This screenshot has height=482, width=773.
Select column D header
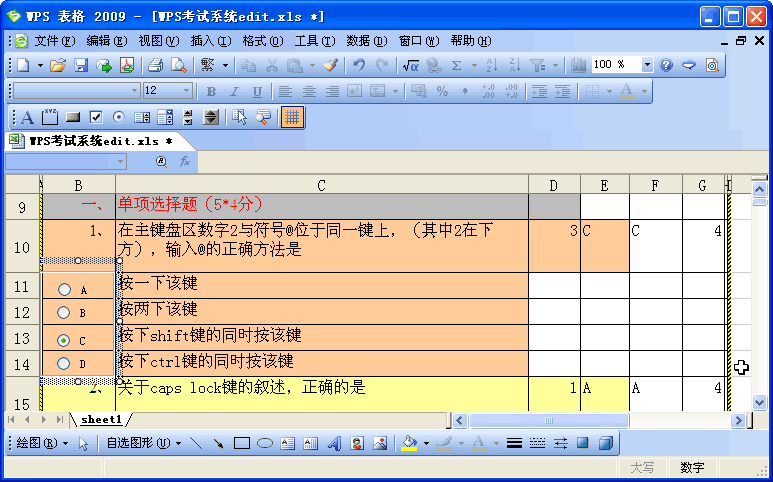point(554,185)
